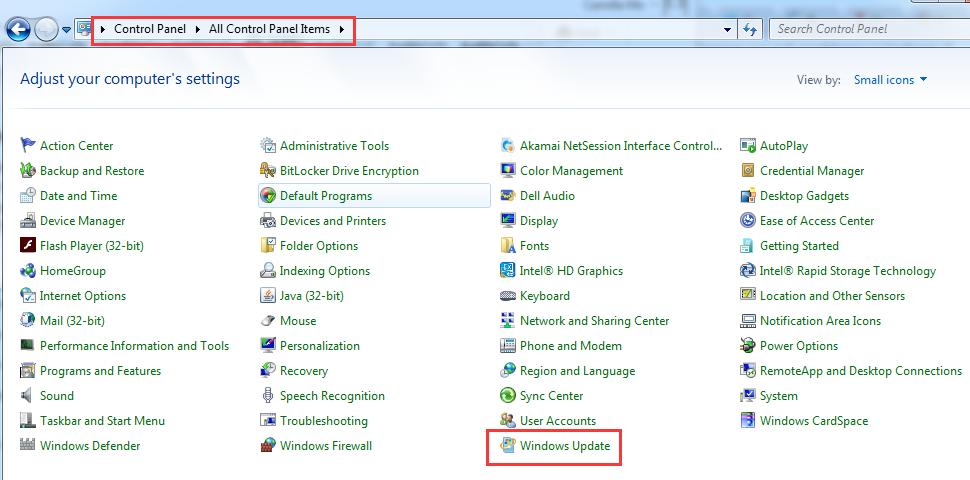Screen dimensions: 970x480
Task: Open the Date and Time icon
Action: [x=28, y=196]
